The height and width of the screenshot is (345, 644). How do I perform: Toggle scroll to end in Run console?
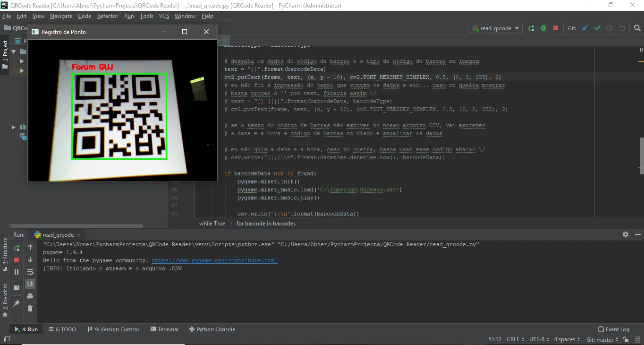tap(30, 284)
